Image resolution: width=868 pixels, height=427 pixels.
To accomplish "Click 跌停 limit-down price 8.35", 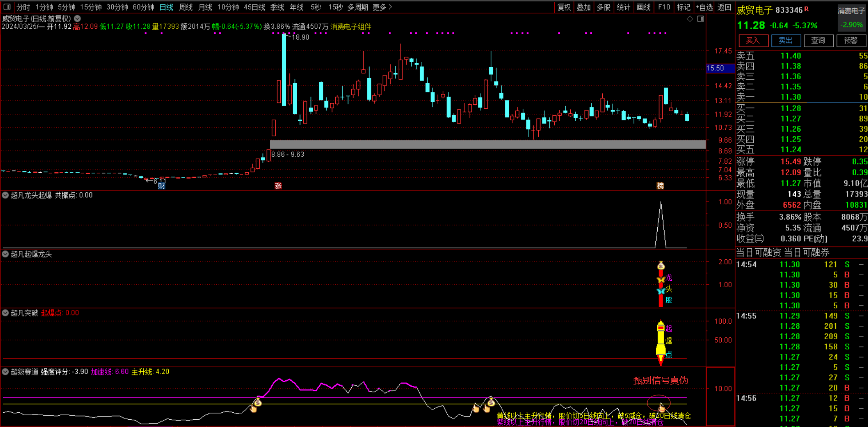I will 860,161.
